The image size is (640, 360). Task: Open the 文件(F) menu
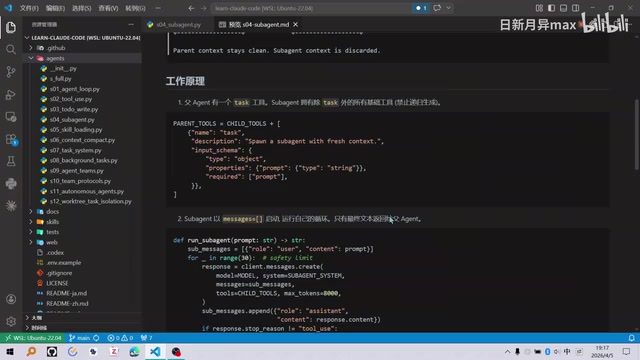click(29, 8)
